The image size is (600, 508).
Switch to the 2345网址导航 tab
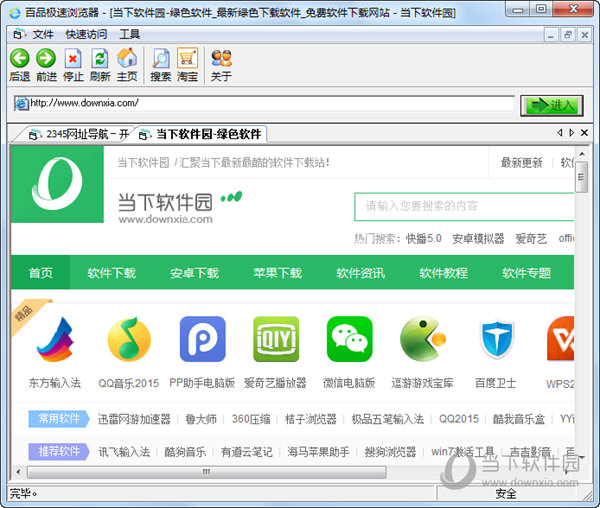80,134
